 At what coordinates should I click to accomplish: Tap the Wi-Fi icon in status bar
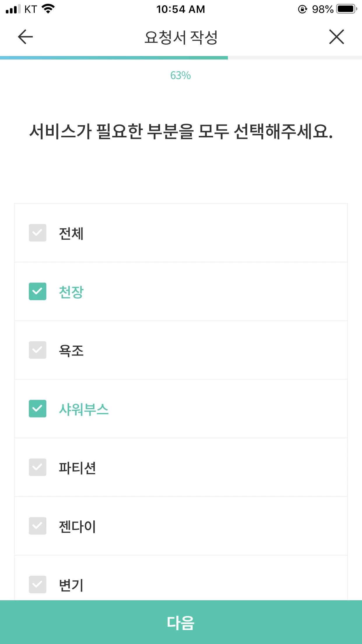click(48, 9)
